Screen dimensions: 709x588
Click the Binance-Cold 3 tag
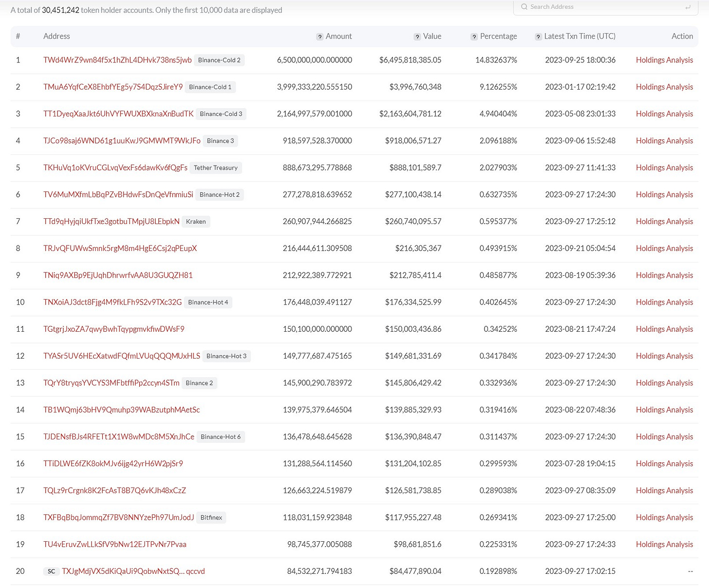point(221,114)
